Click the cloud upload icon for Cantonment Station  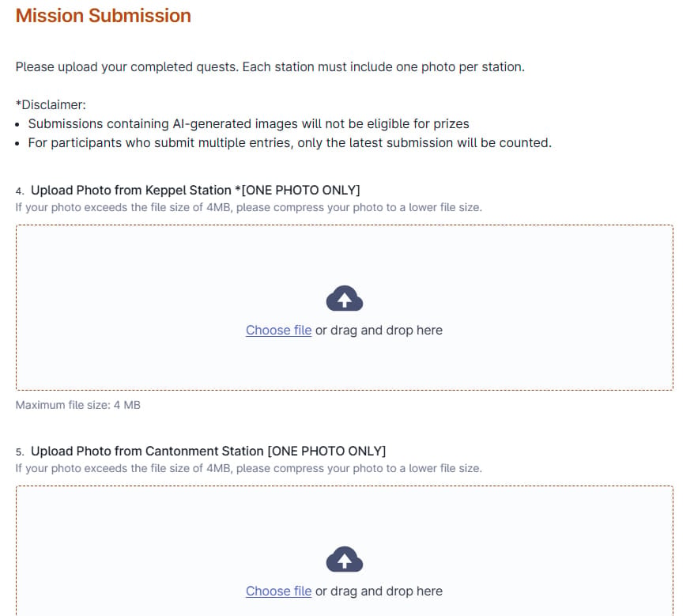click(x=345, y=559)
